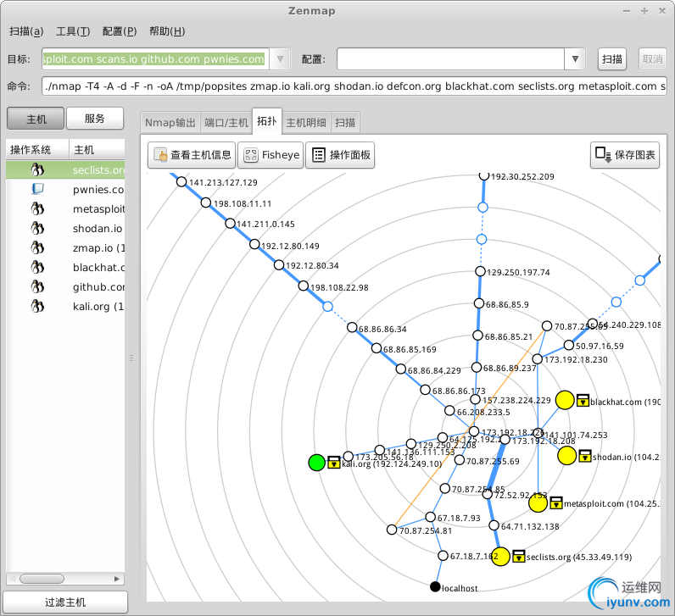
Task: Click the save icon on 保存图表
Action: 603,155
